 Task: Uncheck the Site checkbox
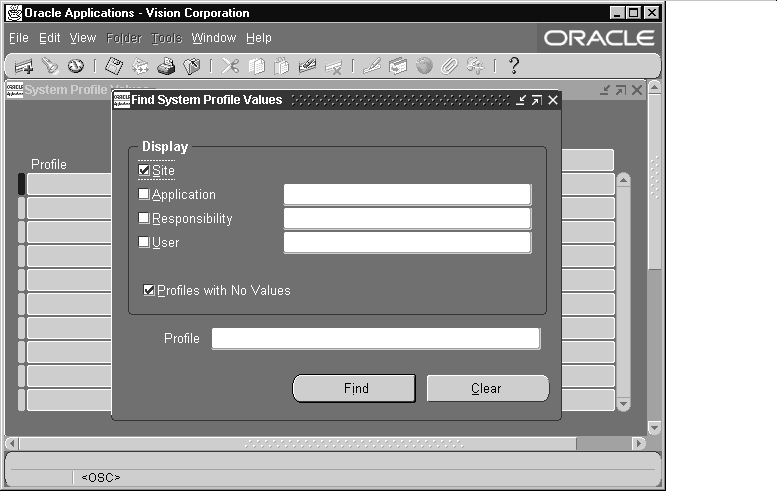click(x=144, y=170)
